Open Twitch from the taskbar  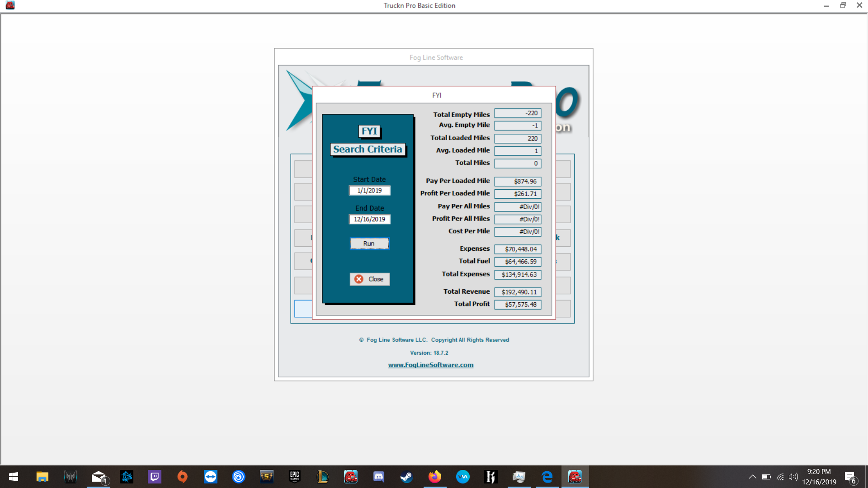(155, 477)
